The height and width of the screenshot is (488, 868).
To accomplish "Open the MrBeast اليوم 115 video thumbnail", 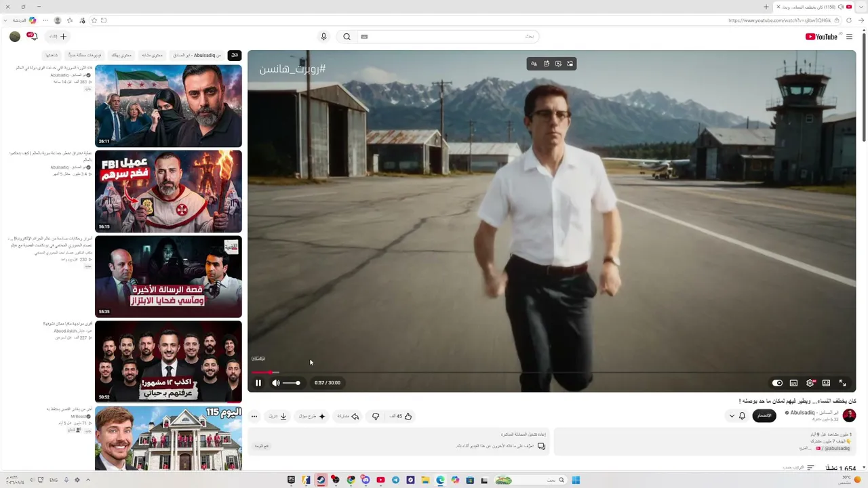I will tap(168, 439).
